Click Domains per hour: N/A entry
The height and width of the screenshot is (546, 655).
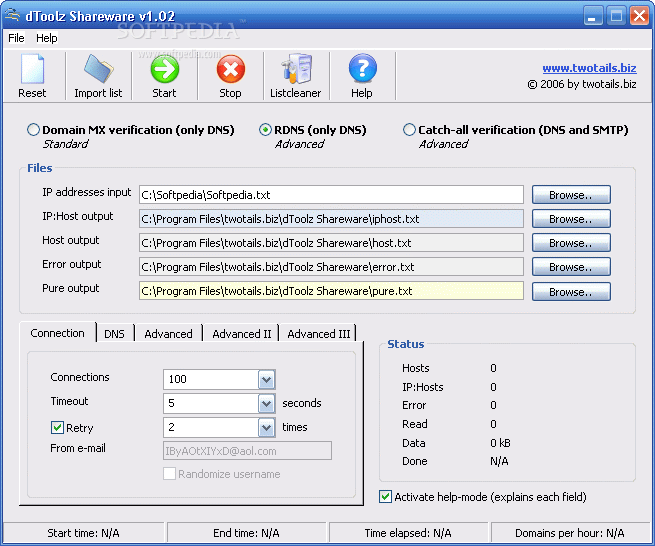coord(570,533)
